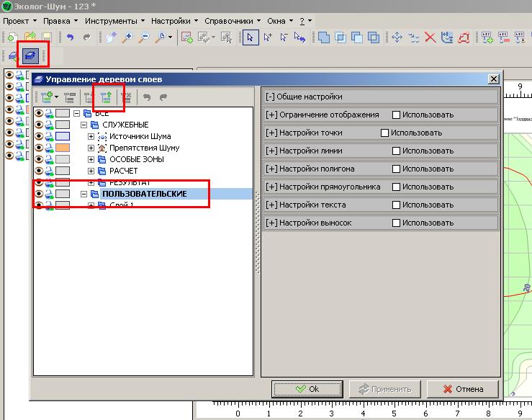532x420 pixels.
Task: Select the arrow pointer tool in main toolbar
Action: pos(251,37)
